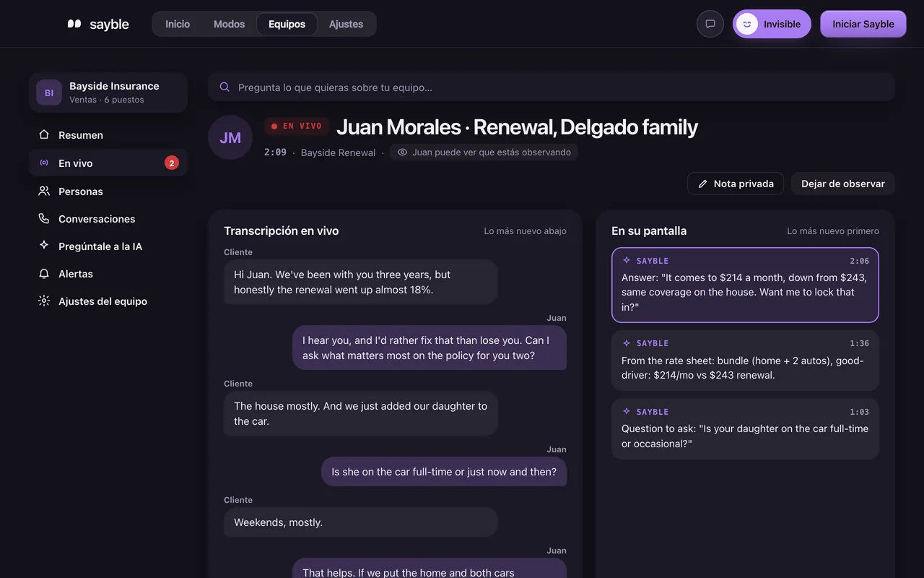
Task: Click the message 'Weekends, mostly.'
Action: click(x=361, y=522)
